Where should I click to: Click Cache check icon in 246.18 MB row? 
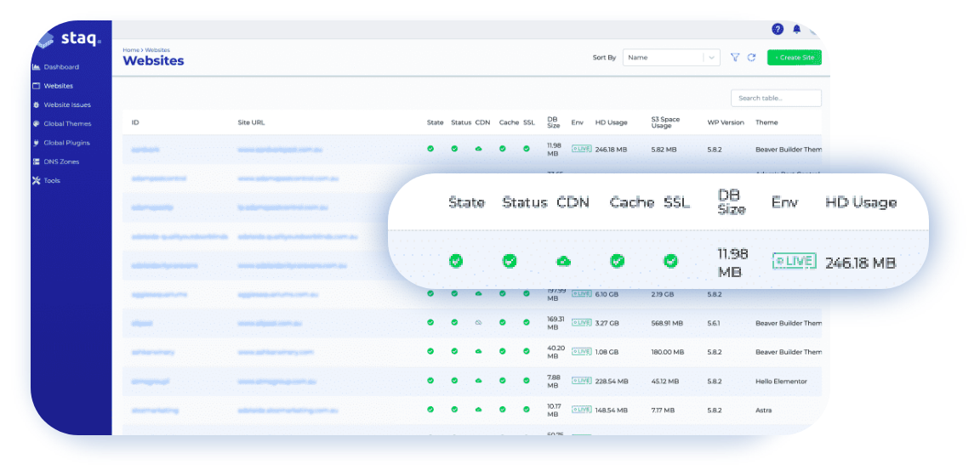(x=503, y=149)
